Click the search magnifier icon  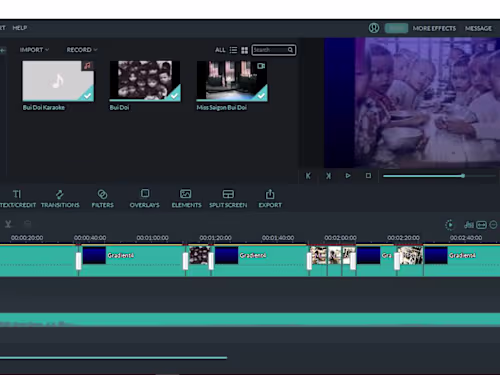pyautogui.click(x=290, y=50)
